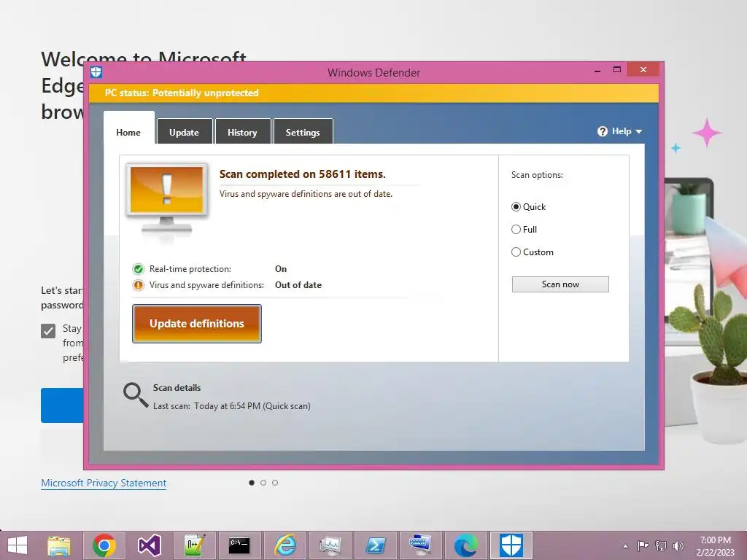This screenshot has width=747, height=560.
Task: Open the performance monitor taskbar icon
Action: [x=330, y=545]
